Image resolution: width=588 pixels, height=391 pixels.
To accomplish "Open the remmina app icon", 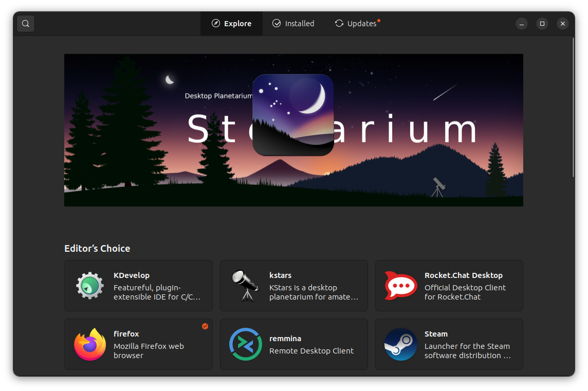I will (245, 344).
